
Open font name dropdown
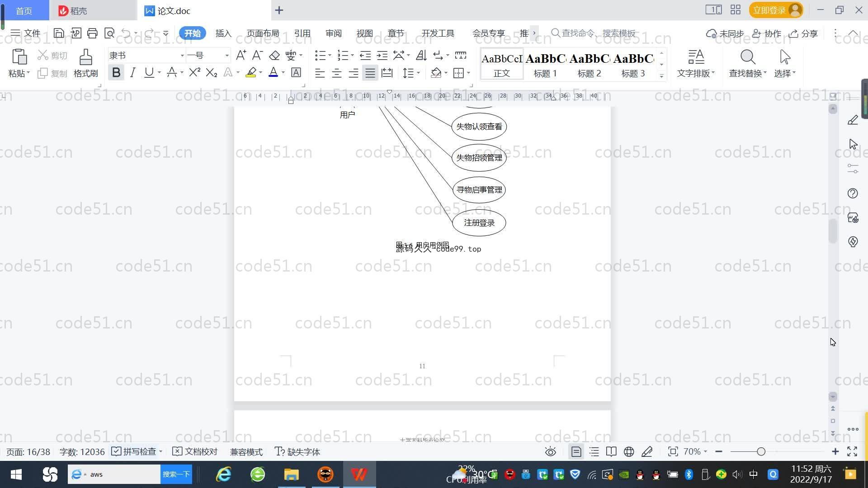point(182,55)
